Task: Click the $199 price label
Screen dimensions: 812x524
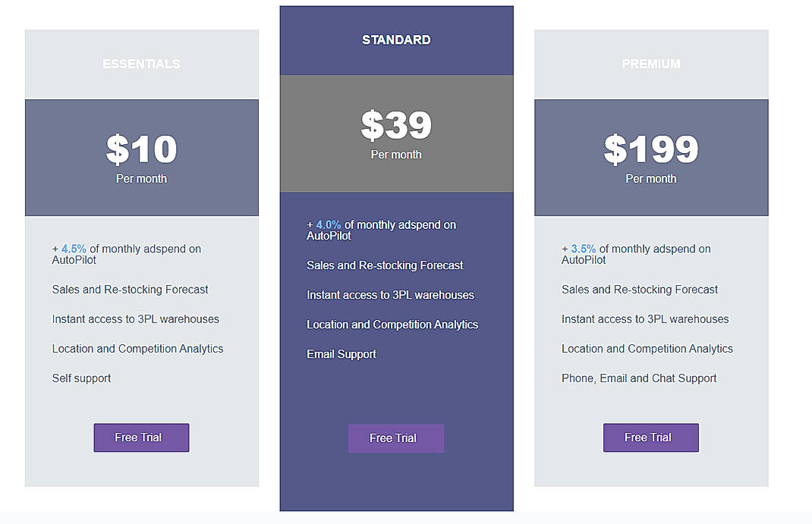Action: pos(651,149)
